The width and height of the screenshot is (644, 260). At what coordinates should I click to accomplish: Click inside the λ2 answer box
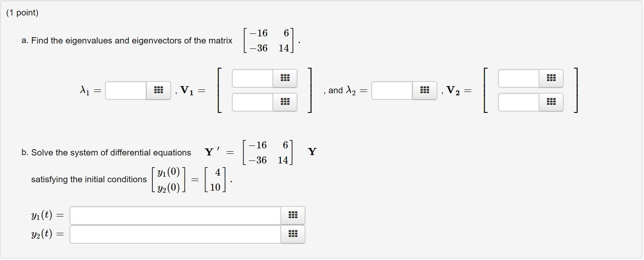(x=391, y=90)
